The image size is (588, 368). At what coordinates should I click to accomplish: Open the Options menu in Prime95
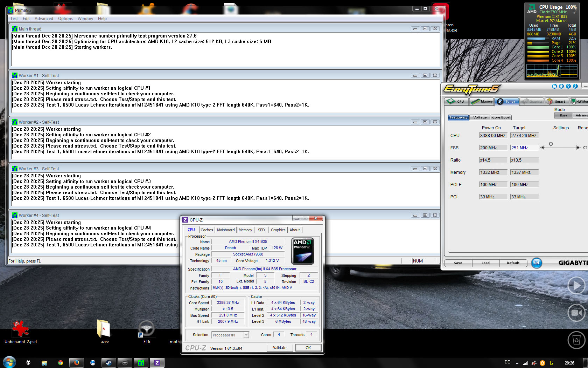click(x=65, y=19)
